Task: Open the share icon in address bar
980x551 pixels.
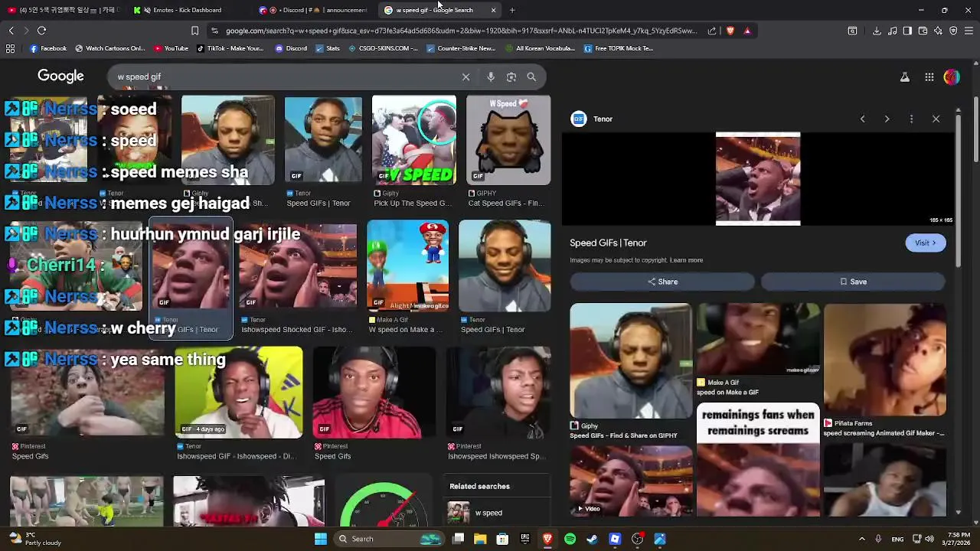Action: [x=712, y=31]
